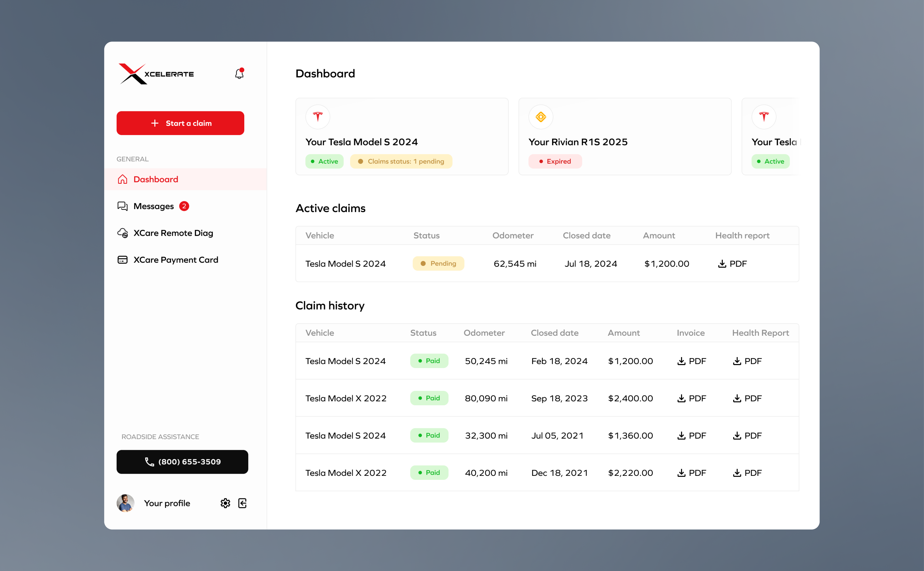Viewport: 924px width, 571px height.
Task: Click the Pending status badge in Active claims
Action: pyautogui.click(x=438, y=264)
